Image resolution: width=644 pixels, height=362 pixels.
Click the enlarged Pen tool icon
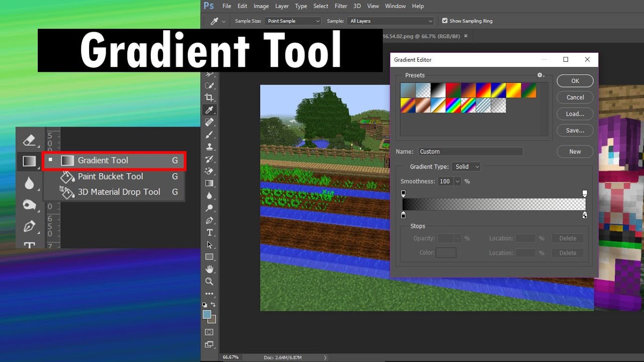29,226
